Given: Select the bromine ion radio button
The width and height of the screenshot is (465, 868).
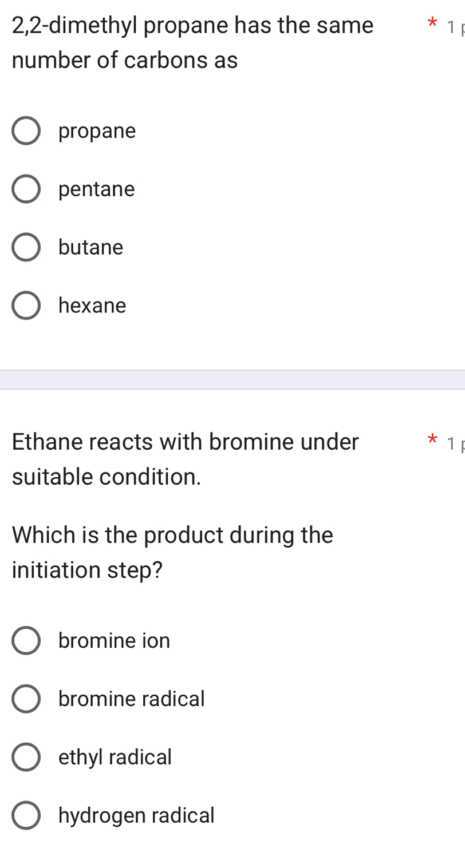Looking at the screenshot, I should (x=26, y=640).
